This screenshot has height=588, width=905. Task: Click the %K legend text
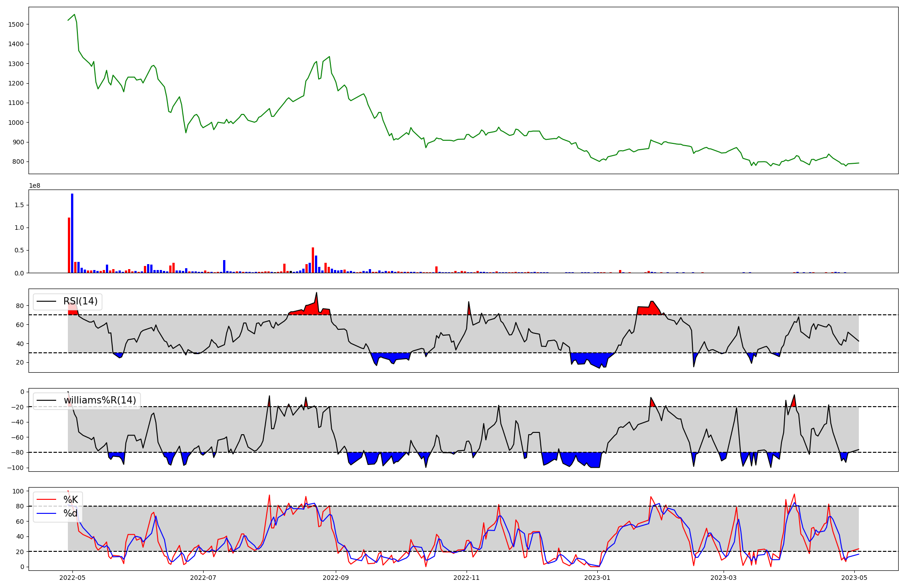pyautogui.click(x=71, y=499)
